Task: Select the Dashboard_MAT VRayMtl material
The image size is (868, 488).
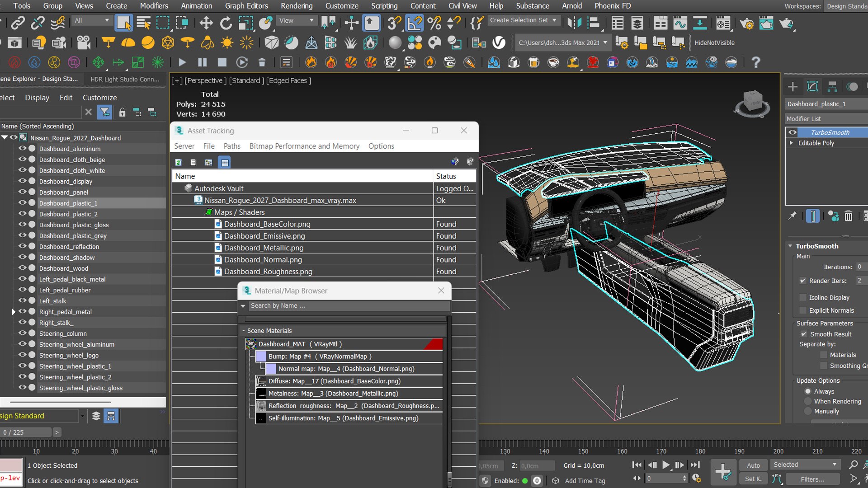Action: pyautogui.click(x=344, y=344)
